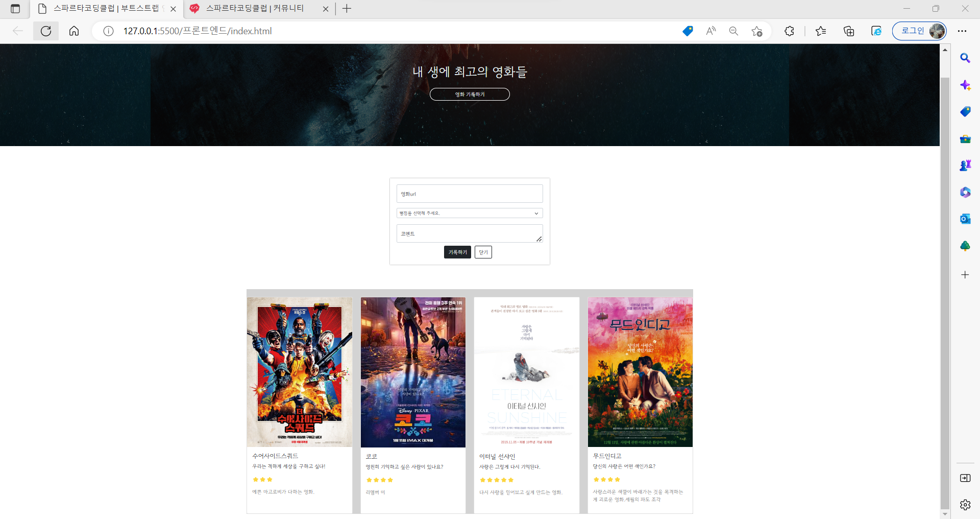The image size is (980, 519).
Task: Open the shopping price tag icon in address bar
Action: (688, 31)
